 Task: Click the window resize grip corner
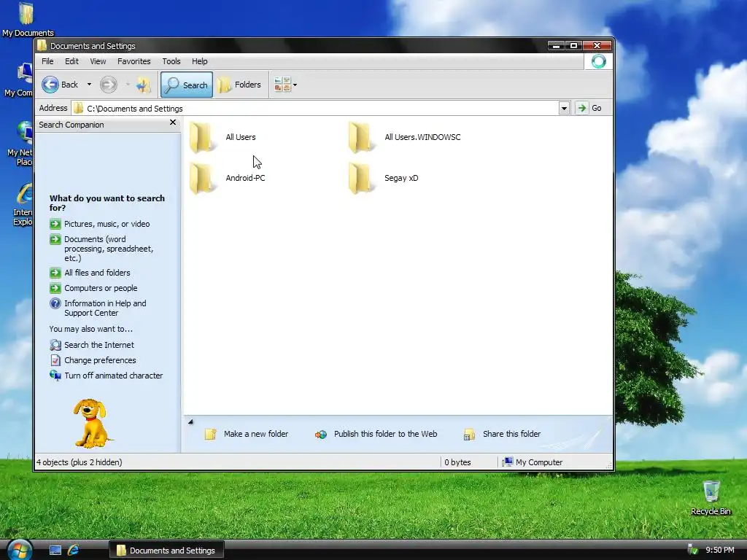608,465
